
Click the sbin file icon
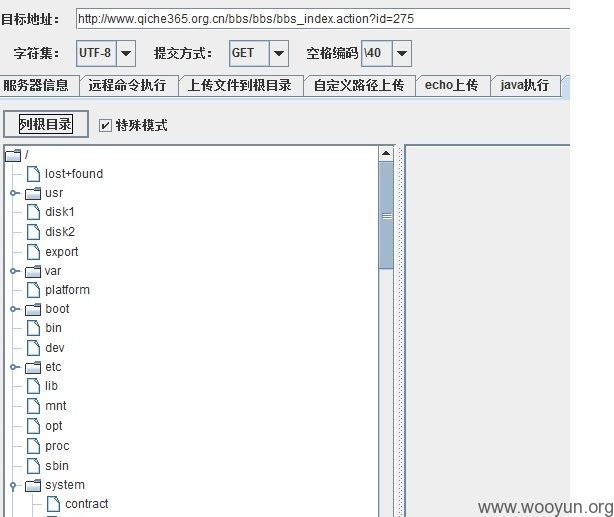[33, 466]
